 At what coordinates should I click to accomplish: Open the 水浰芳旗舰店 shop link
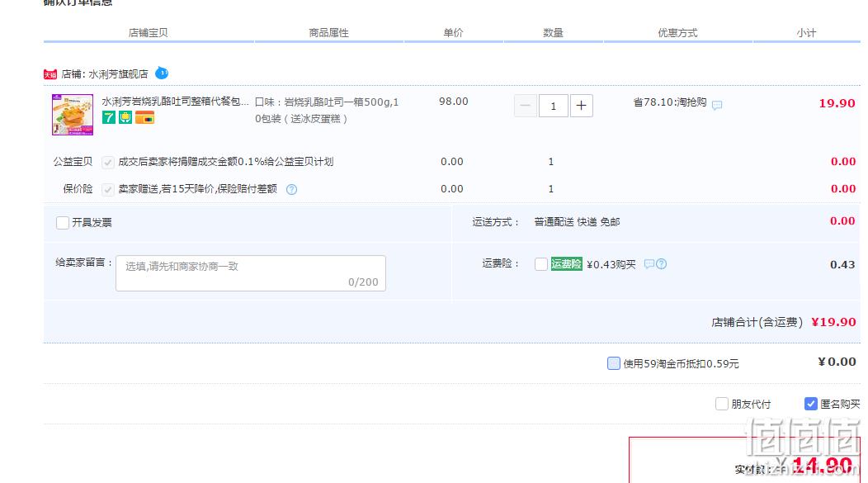(118, 74)
